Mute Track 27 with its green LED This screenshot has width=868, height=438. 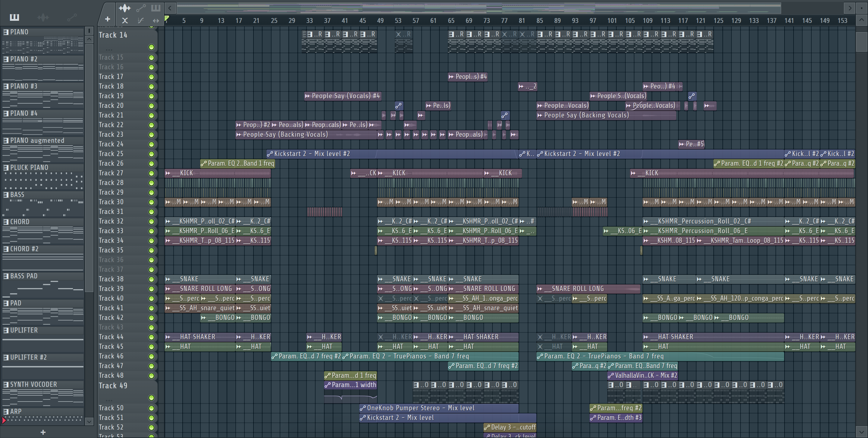pos(151,173)
